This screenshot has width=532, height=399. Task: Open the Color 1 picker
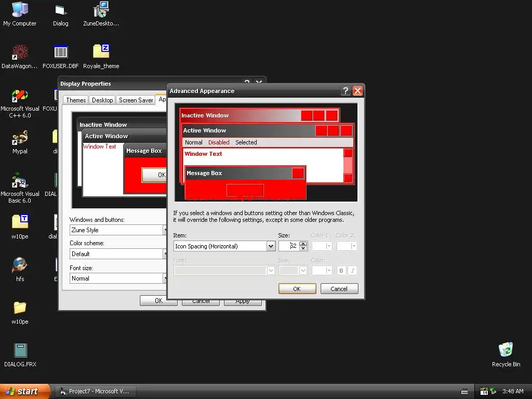pyautogui.click(x=322, y=246)
